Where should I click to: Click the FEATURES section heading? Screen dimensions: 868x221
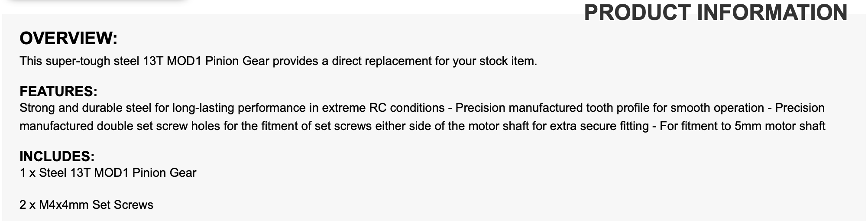point(58,91)
